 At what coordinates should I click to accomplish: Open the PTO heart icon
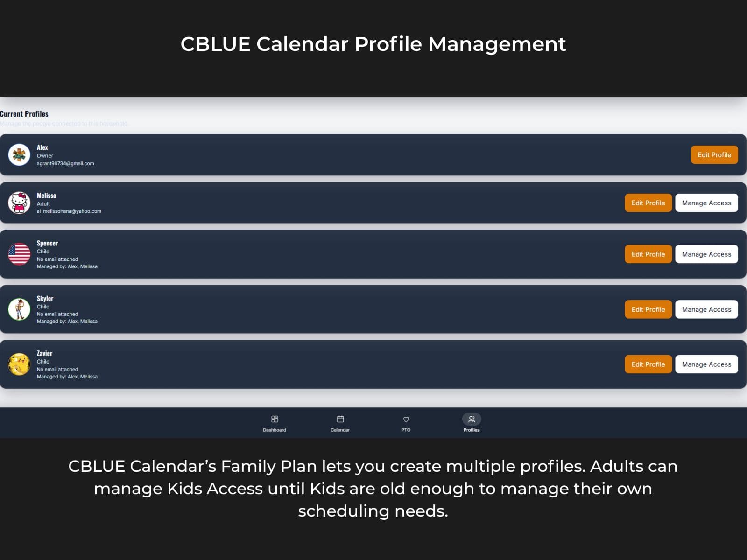(406, 419)
